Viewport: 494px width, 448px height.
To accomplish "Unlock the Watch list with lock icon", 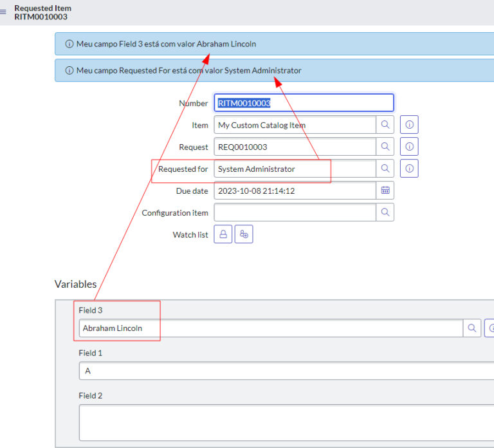I will click(x=223, y=235).
